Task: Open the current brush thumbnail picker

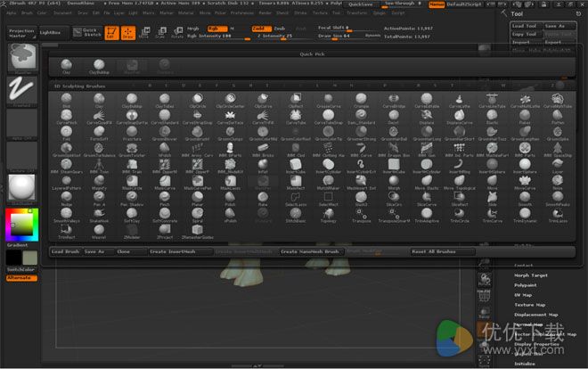Action: click(x=22, y=57)
